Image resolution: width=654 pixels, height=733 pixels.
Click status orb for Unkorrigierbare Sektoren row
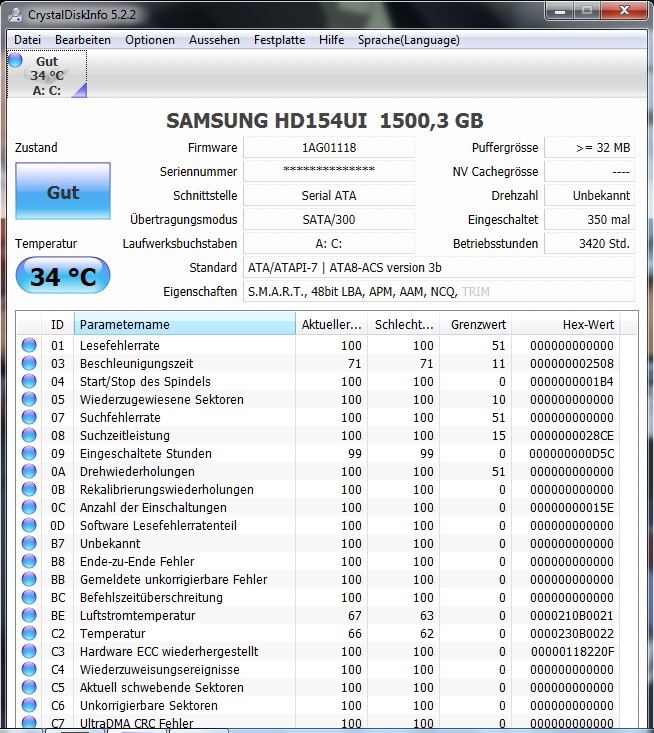[29, 705]
